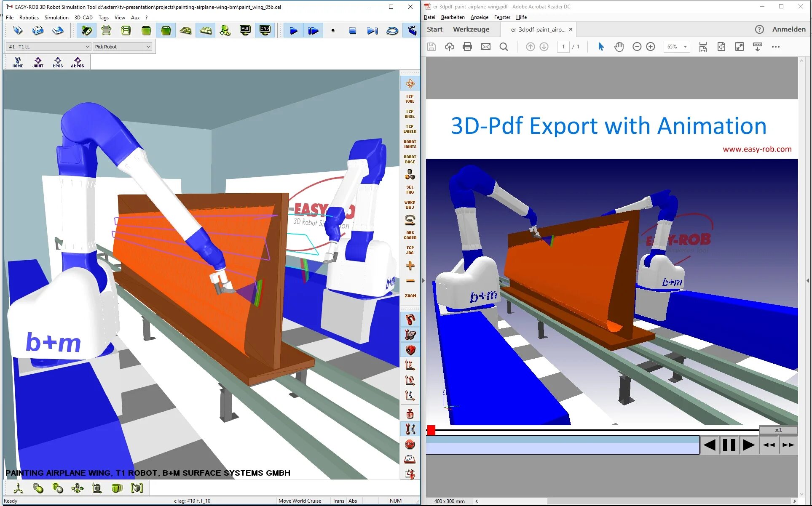Click the Acrobat print icon
The width and height of the screenshot is (812, 506).
pyautogui.click(x=467, y=47)
